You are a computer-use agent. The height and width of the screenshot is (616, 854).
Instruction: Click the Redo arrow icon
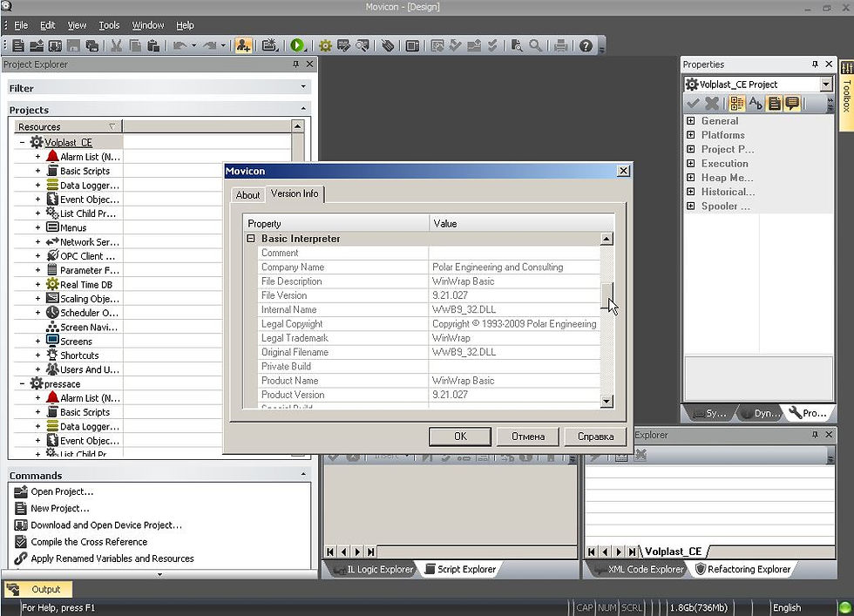coord(210,46)
